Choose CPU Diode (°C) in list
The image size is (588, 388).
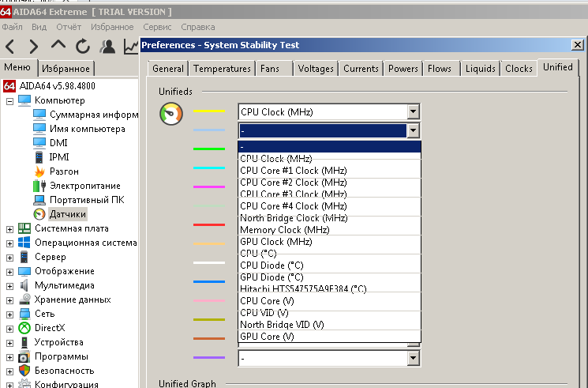(329, 266)
